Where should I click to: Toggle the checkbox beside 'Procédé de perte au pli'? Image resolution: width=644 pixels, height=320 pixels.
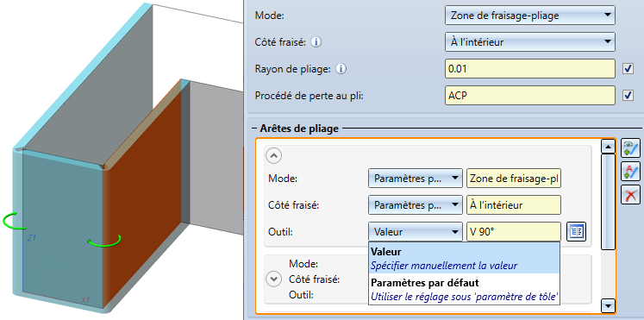click(628, 95)
